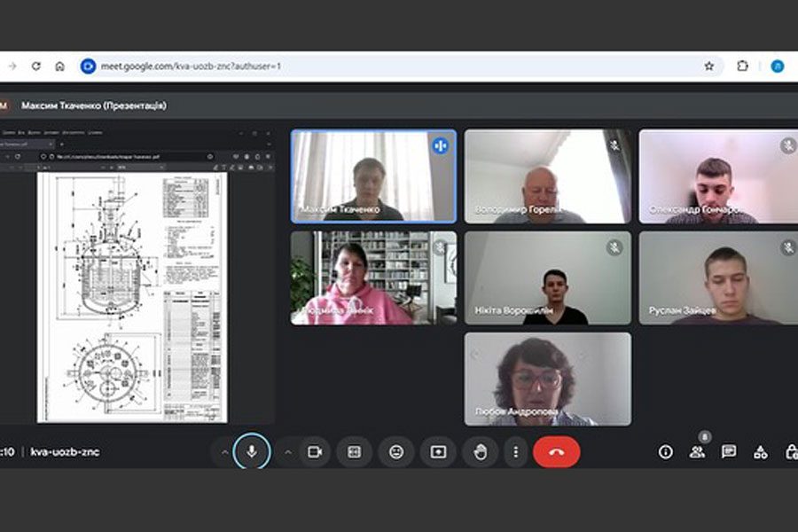Click the presentation title Максим Ткаченко (Презентація)
798x532 pixels.
click(x=94, y=106)
